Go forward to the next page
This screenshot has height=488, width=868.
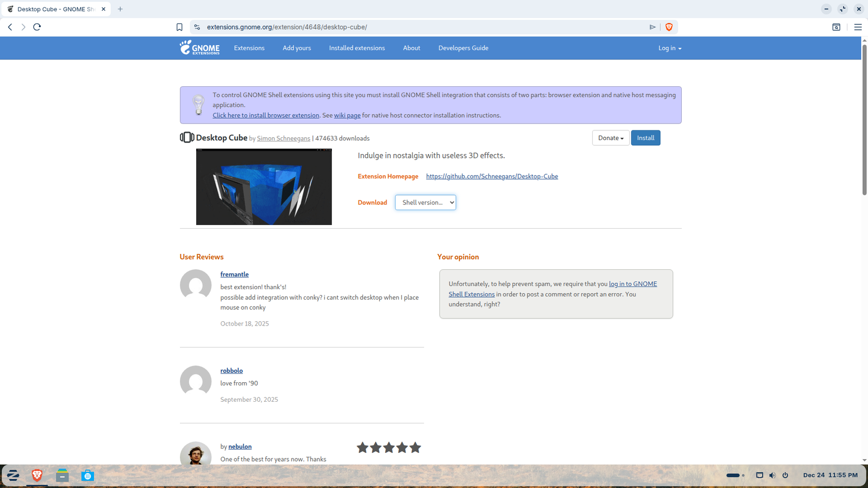(23, 27)
